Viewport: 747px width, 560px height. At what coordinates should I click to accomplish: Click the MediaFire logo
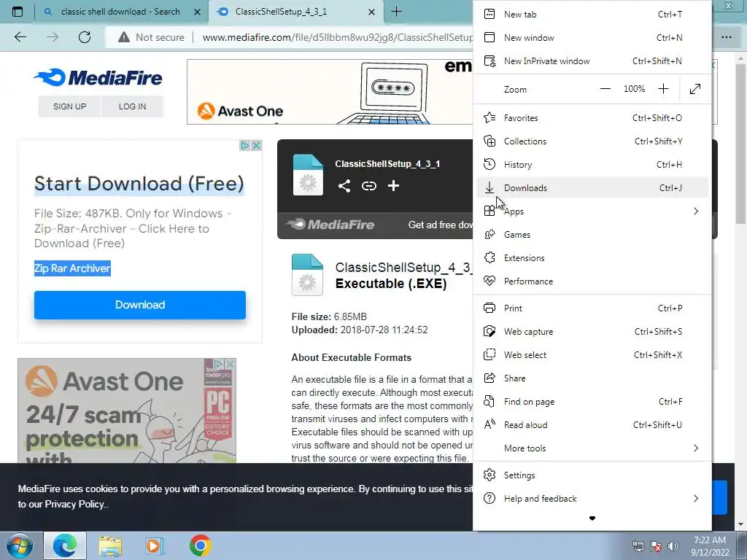coord(98,77)
